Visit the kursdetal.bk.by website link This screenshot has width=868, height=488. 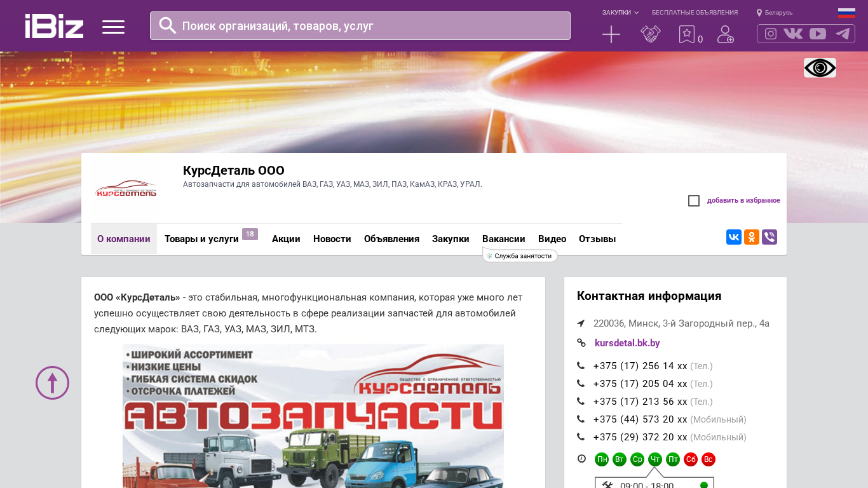627,343
